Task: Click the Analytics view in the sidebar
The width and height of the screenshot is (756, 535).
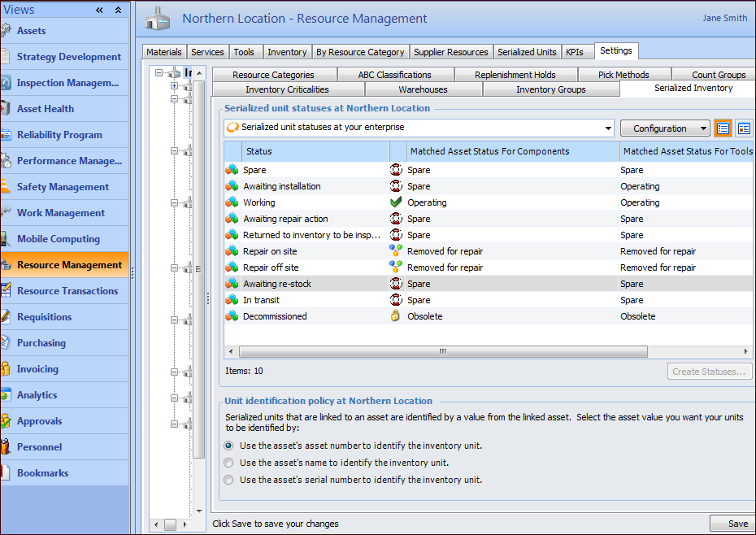Action: 37,395
